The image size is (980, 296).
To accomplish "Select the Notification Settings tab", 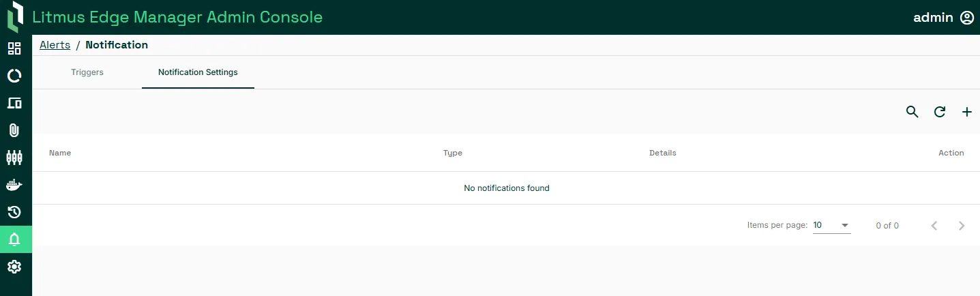I will pos(198,72).
